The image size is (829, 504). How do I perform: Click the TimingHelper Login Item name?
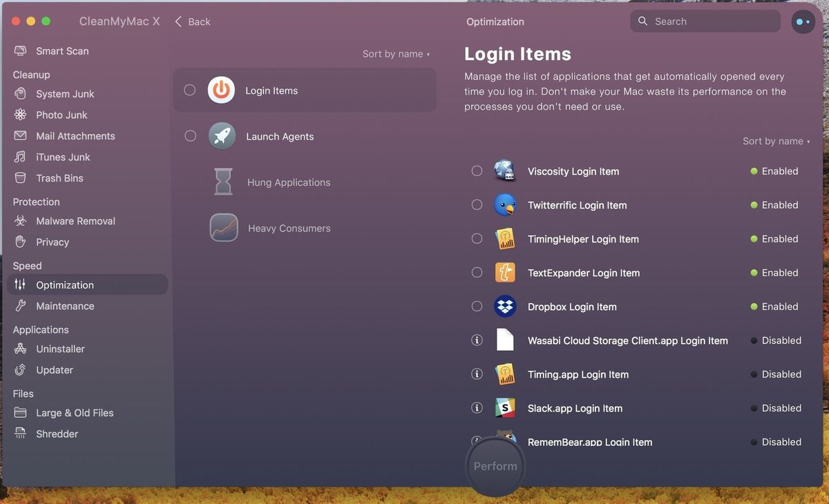[583, 239]
